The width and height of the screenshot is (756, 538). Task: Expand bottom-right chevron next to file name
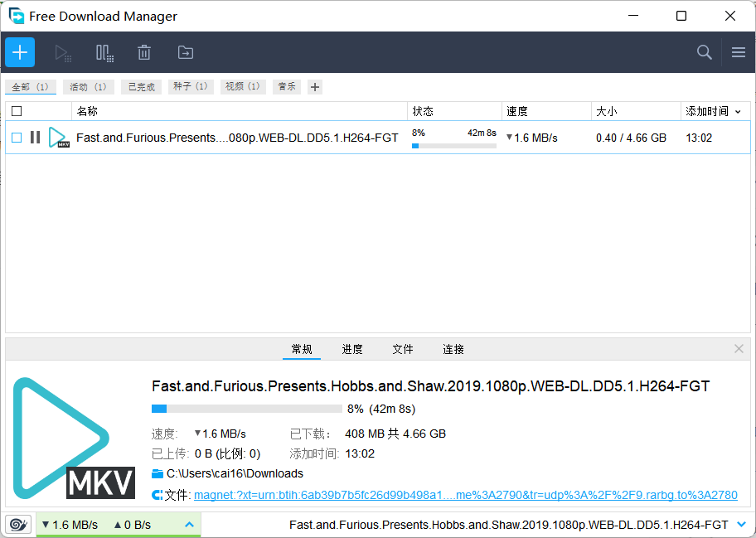click(x=742, y=525)
